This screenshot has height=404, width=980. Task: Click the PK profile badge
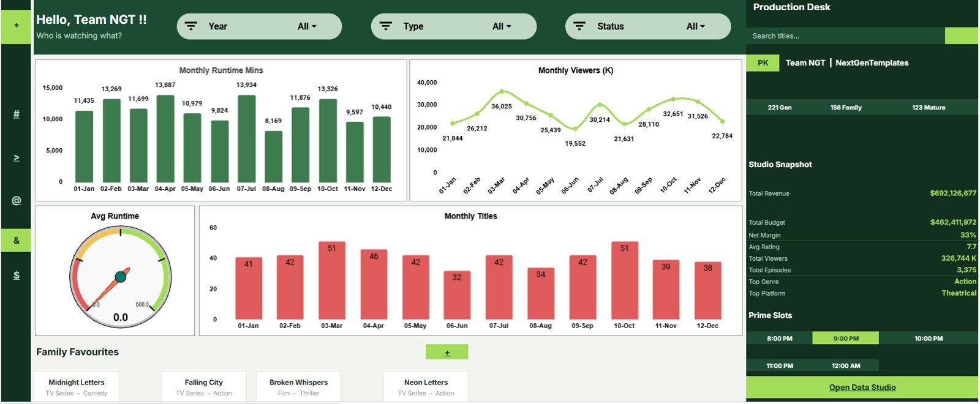point(763,62)
